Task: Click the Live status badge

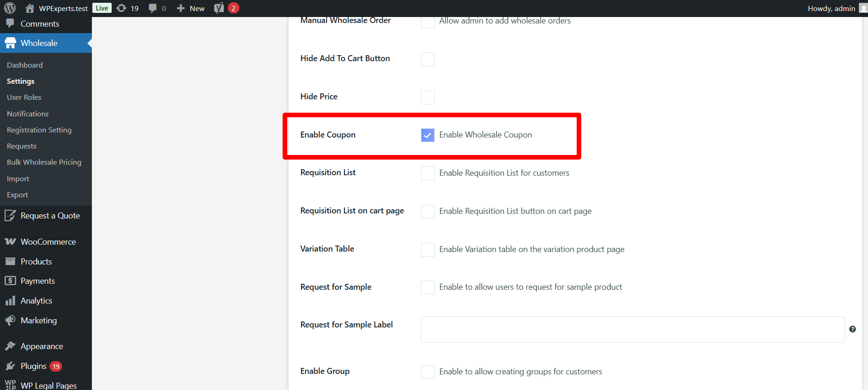Action: coord(102,8)
